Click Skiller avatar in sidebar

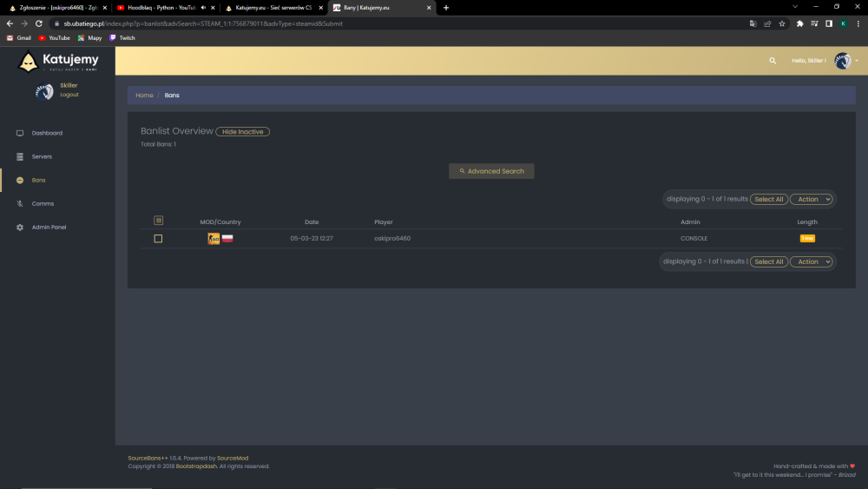point(44,91)
